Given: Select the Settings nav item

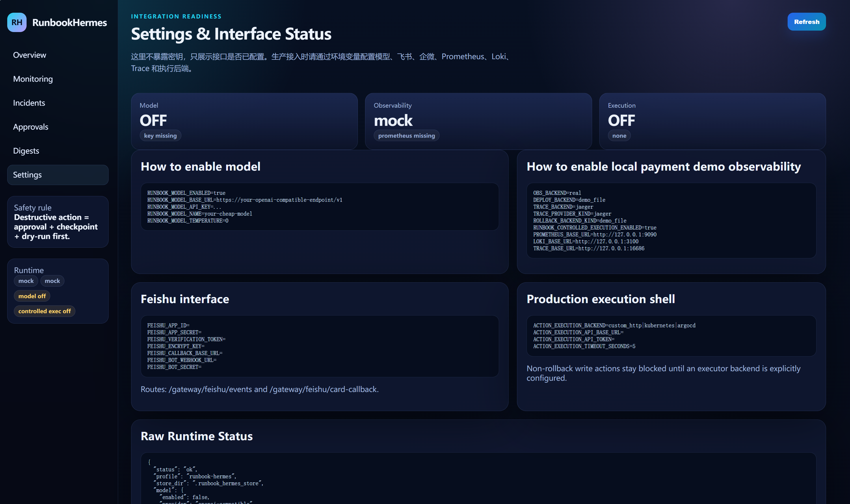Looking at the screenshot, I should pos(58,175).
